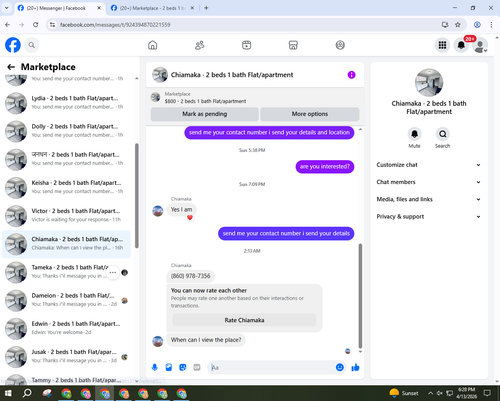Open the Marketplace storefront icon
Image resolution: width=500 pixels, height=401 pixels.
[293, 45]
